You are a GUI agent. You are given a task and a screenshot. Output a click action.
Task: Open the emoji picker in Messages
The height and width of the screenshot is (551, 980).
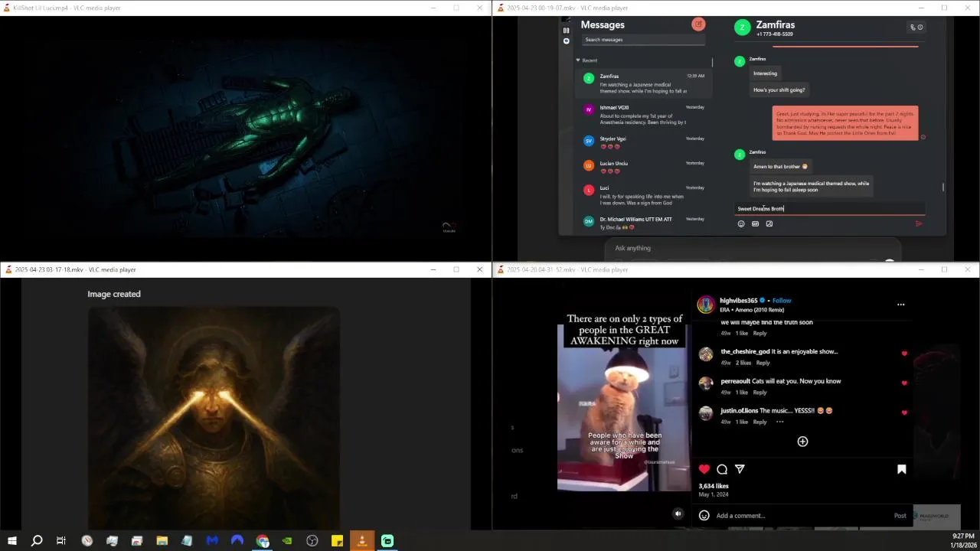click(x=740, y=223)
